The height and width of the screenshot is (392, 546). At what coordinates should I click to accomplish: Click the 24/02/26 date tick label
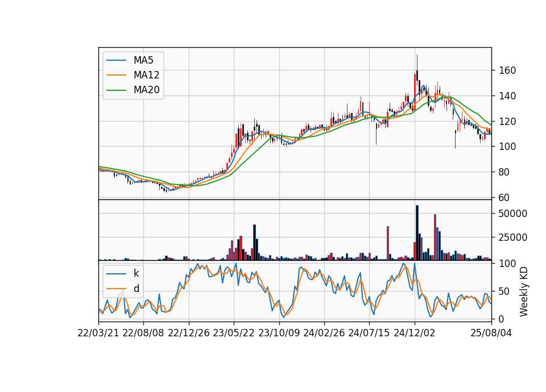tap(324, 333)
